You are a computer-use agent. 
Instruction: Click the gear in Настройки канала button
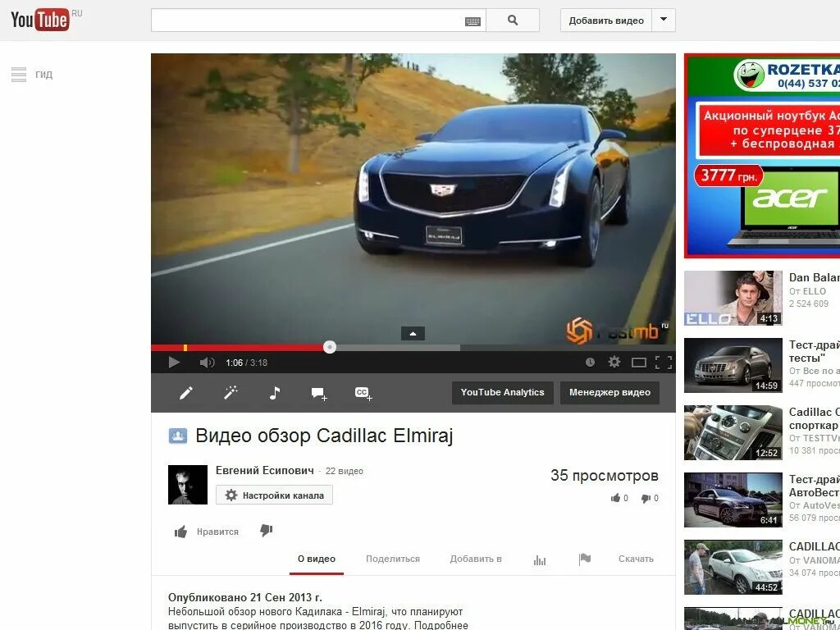231,495
